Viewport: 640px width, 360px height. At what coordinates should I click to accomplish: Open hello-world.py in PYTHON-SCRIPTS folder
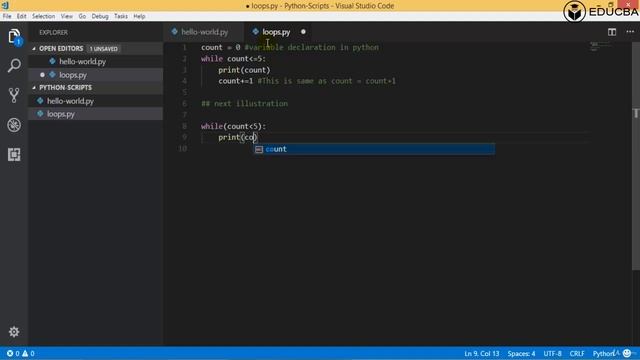[x=96, y=101]
